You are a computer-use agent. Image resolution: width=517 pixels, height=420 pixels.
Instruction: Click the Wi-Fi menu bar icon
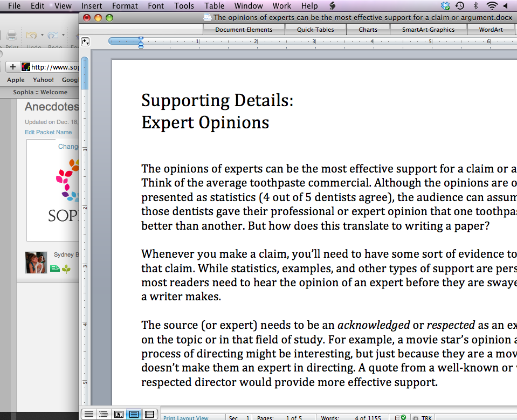point(492,5)
